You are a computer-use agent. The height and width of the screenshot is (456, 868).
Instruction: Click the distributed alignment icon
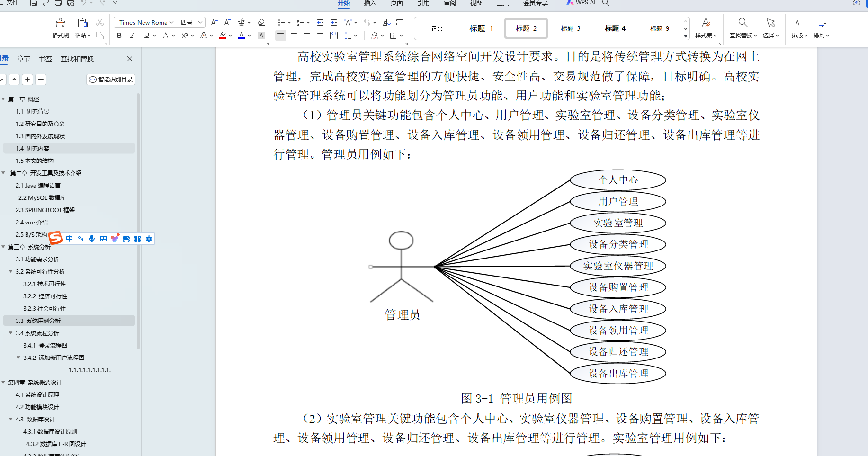tap(334, 36)
